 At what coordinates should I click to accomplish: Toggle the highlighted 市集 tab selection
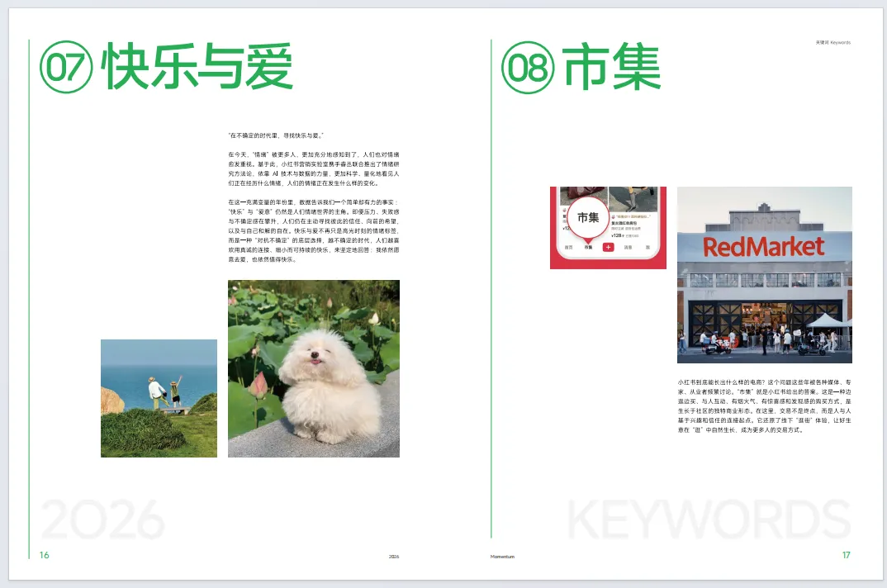point(589,247)
